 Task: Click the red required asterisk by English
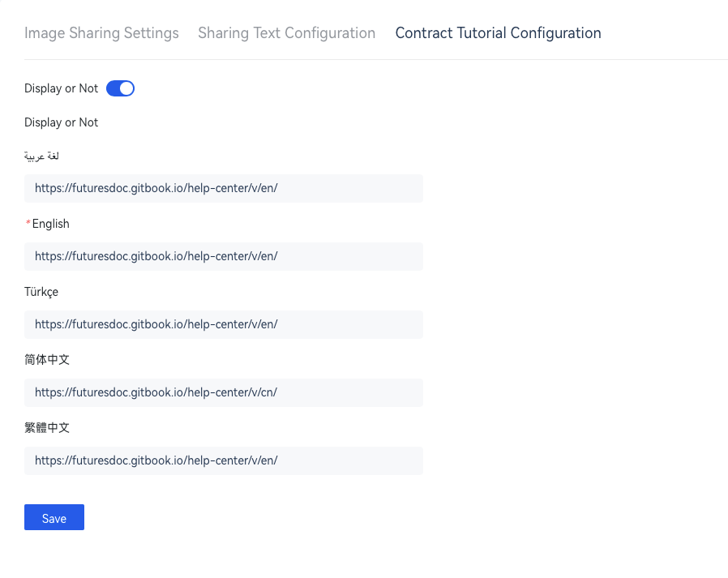(28, 223)
